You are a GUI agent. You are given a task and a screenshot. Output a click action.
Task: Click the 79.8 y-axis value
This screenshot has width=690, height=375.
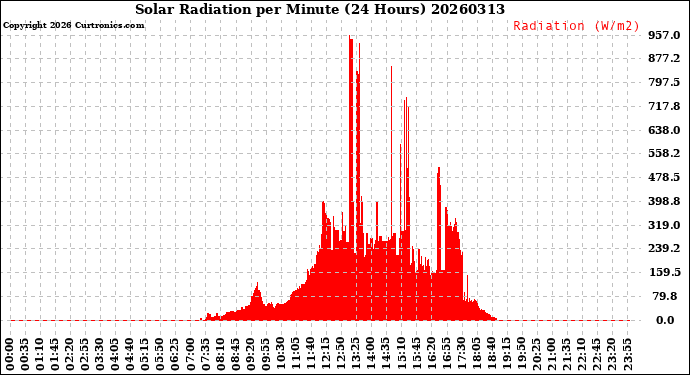click(666, 296)
